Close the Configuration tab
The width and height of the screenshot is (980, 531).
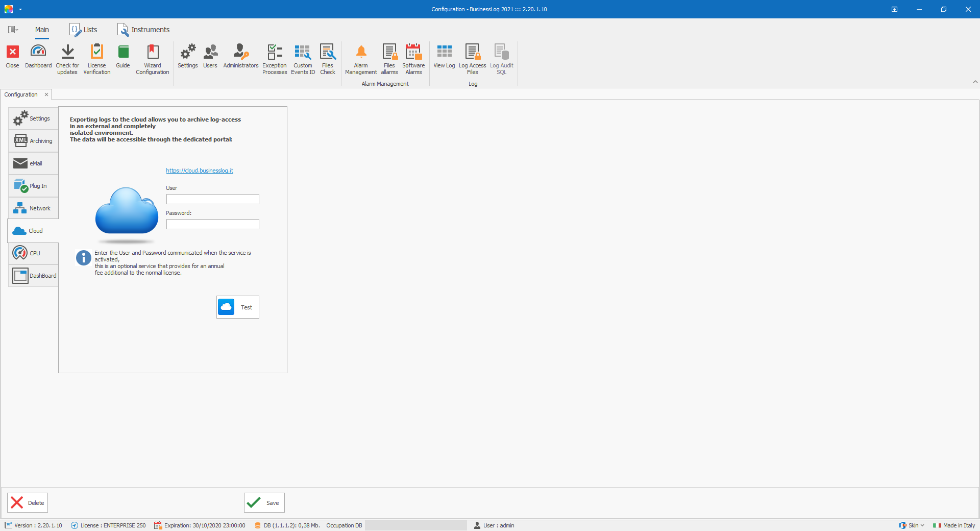point(46,94)
